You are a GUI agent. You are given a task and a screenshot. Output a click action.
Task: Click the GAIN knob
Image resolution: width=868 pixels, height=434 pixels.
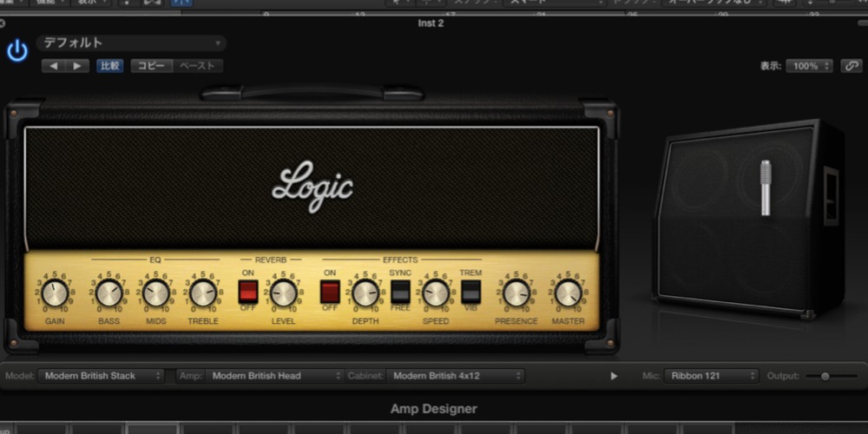pos(55,293)
